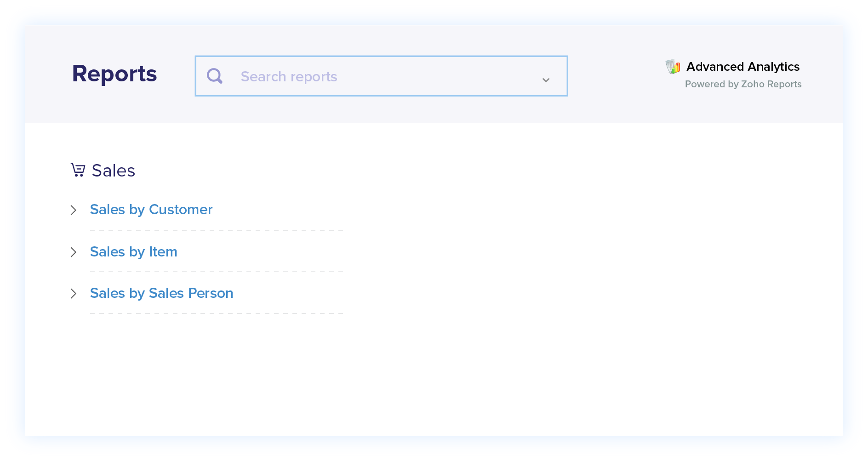The width and height of the screenshot is (868, 461).
Task: Click the shopping cart icon beside Sales
Action: coord(79,170)
